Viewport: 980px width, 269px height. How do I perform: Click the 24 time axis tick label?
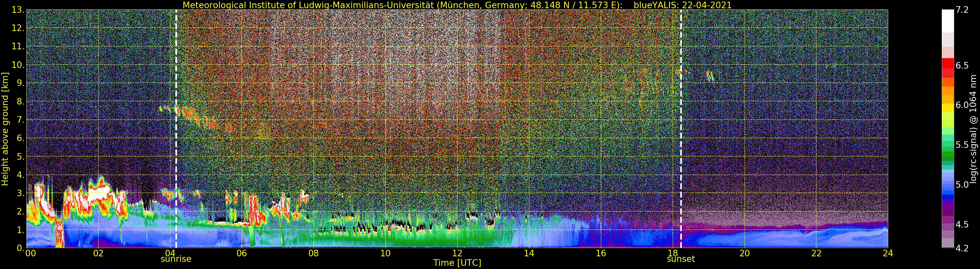pos(888,253)
